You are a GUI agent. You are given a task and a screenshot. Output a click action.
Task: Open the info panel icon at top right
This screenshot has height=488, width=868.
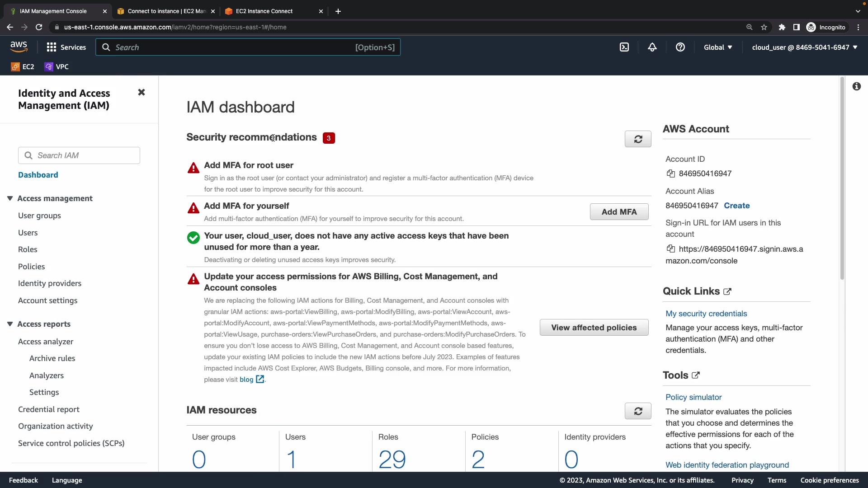[x=857, y=86]
